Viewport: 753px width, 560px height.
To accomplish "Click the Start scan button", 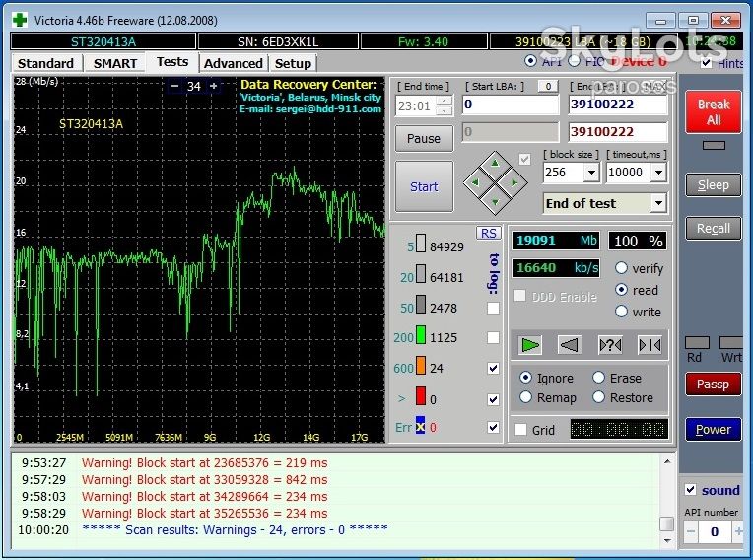I will coord(424,186).
